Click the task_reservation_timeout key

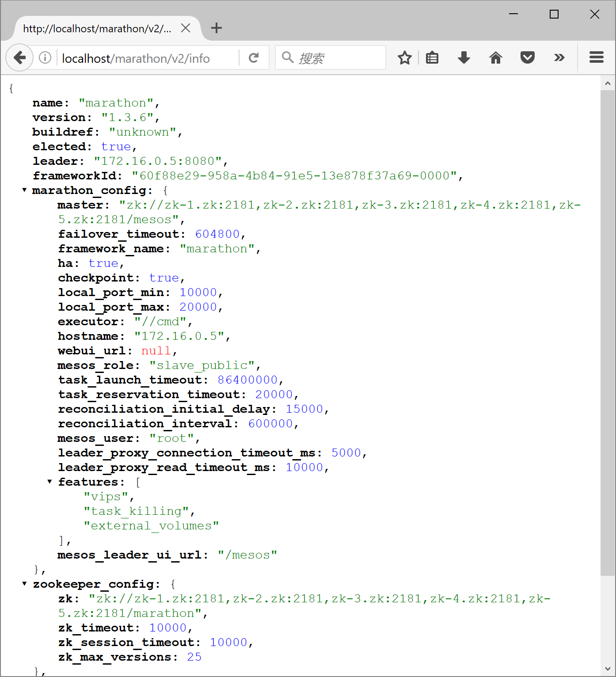pos(152,394)
